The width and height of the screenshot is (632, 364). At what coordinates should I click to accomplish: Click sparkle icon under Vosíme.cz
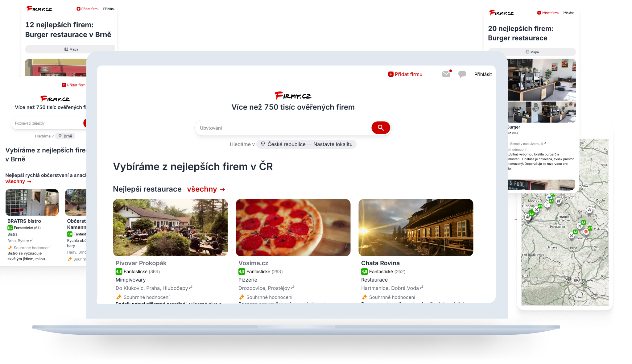point(242,297)
